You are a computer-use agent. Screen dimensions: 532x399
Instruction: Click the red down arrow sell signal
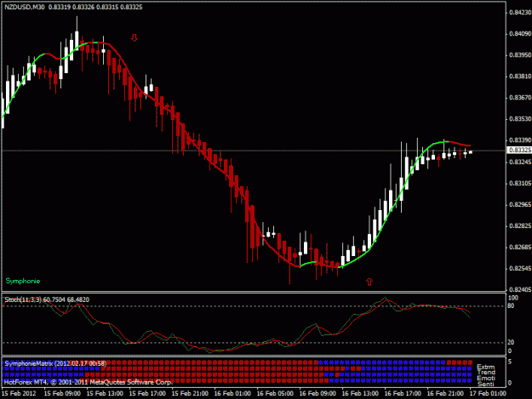tap(134, 37)
